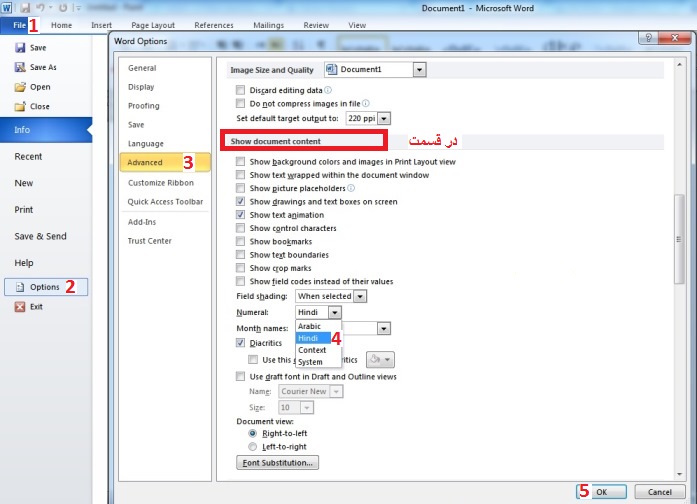Select Left-to-right document view
The width and height of the screenshot is (697, 504).
(252, 446)
